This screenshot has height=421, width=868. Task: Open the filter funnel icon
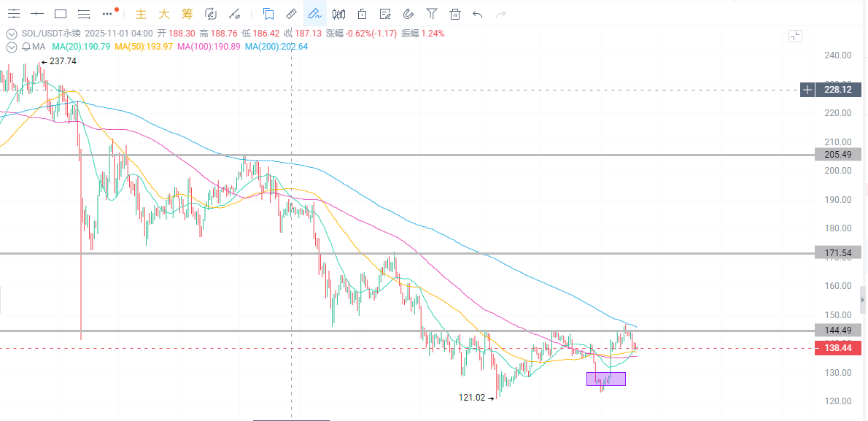click(x=431, y=14)
